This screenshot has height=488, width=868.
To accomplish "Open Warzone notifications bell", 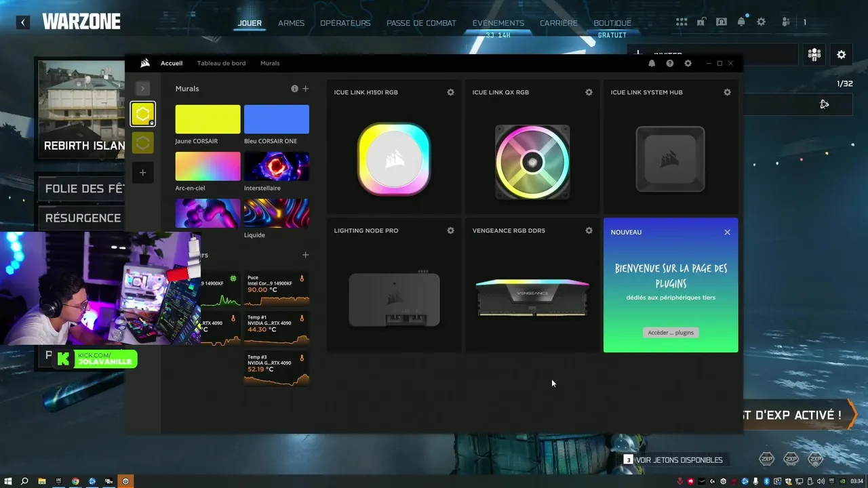I will pos(741,22).
